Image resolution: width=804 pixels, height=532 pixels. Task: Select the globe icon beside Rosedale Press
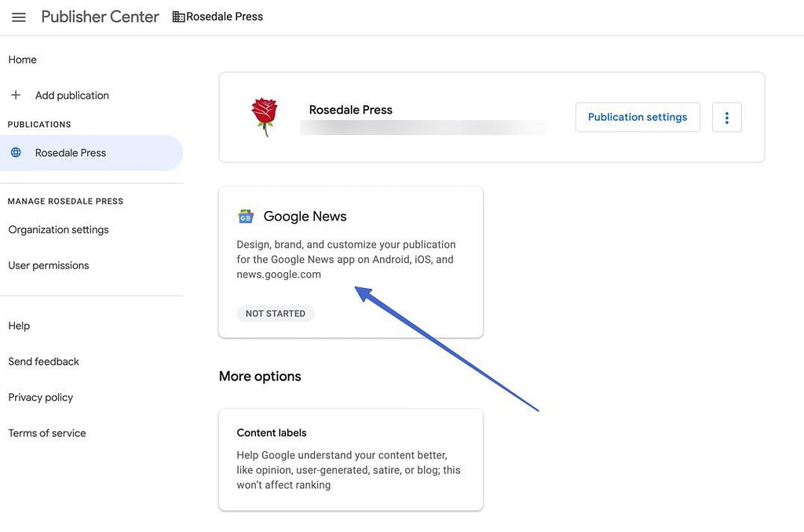16,152
